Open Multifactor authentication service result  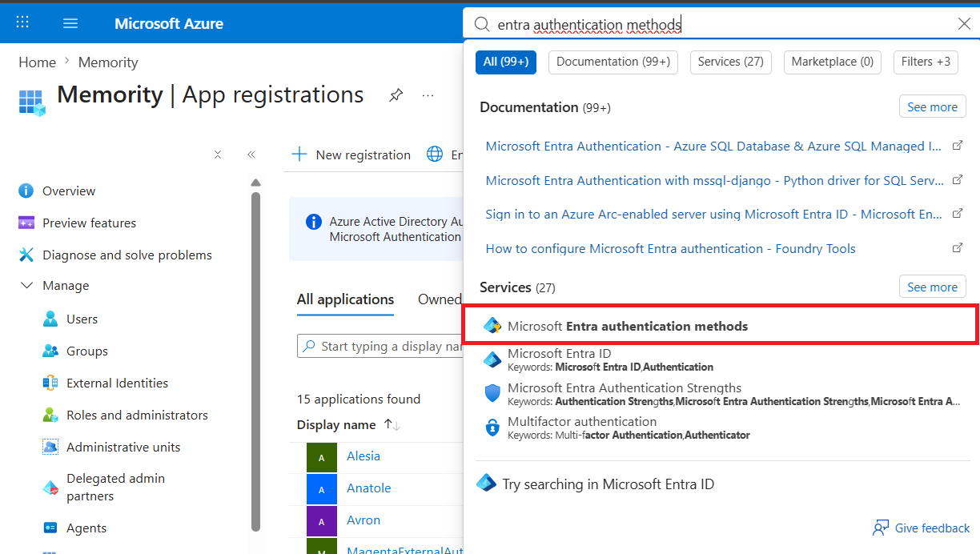click(721, 428)
